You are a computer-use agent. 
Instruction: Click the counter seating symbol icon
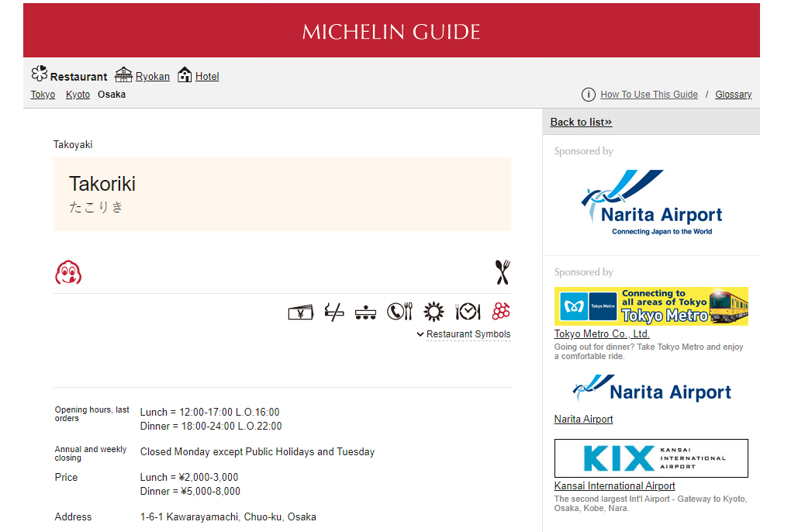[366, 312]
